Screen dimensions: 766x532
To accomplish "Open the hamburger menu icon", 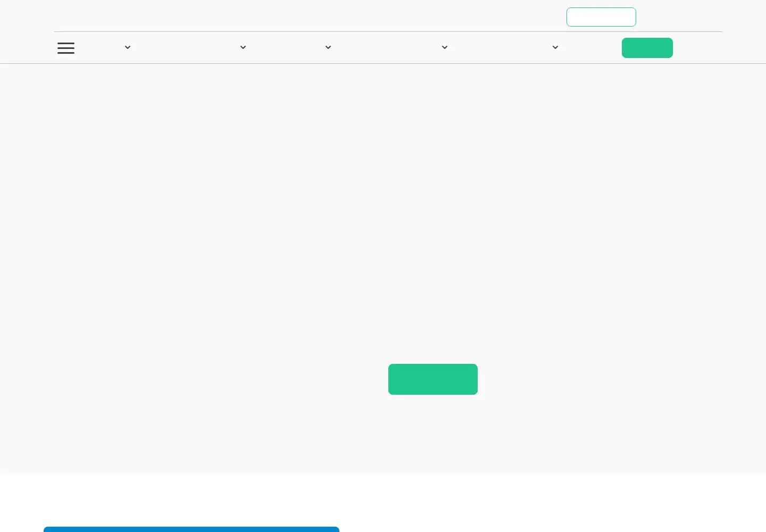I will (x=66, y=48).
